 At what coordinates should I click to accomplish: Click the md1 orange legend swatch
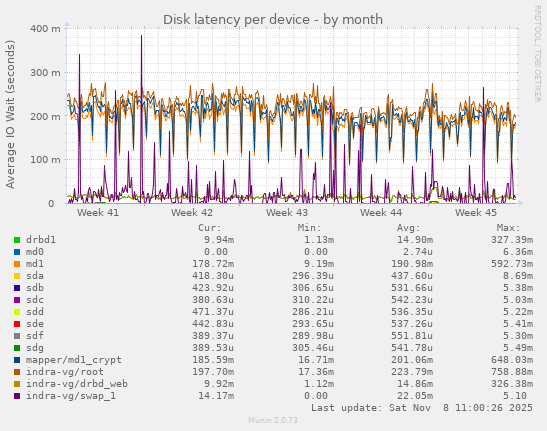click(17, 264)
